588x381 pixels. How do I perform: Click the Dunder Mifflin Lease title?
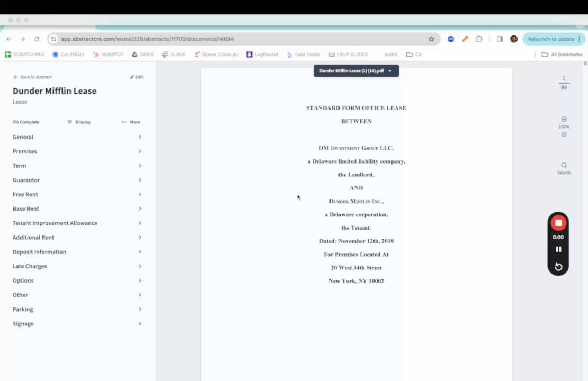click(x=55, y=91)
